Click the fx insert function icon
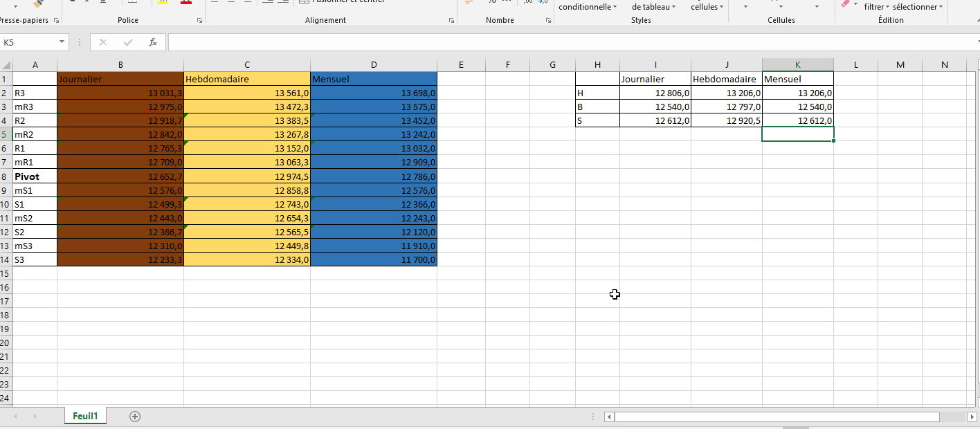 [153, 42]
